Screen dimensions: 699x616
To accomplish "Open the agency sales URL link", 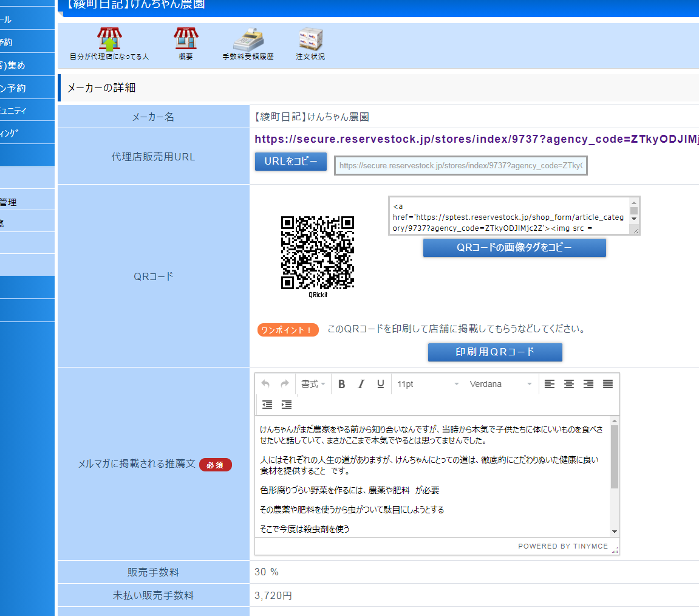I will [x=477, y=139].
